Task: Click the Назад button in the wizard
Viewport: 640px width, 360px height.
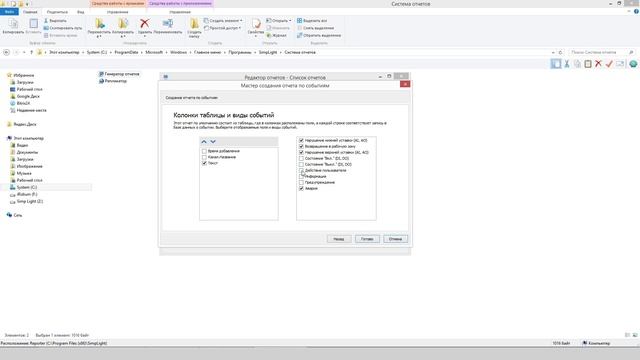Action: (339, 239)
